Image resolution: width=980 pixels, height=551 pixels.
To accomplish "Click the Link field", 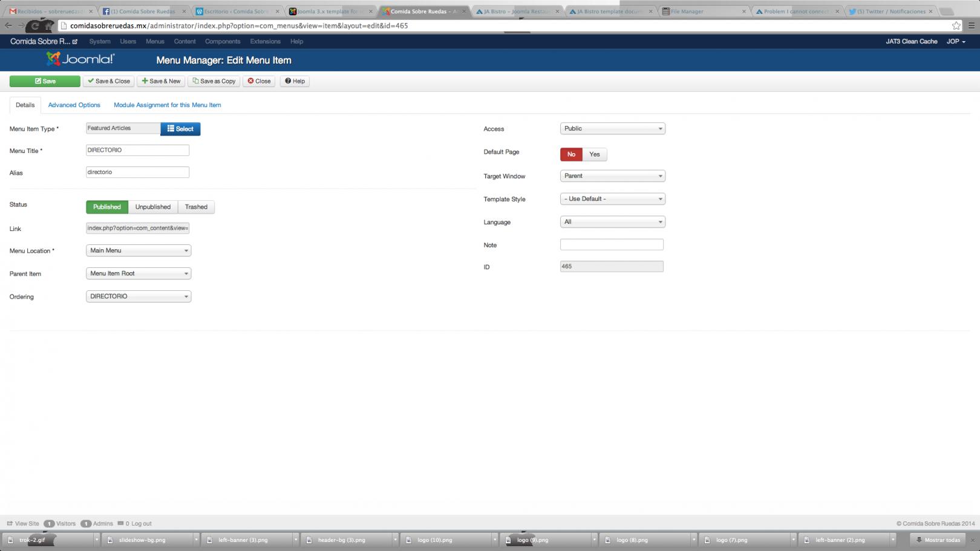I will pos(138,228).
